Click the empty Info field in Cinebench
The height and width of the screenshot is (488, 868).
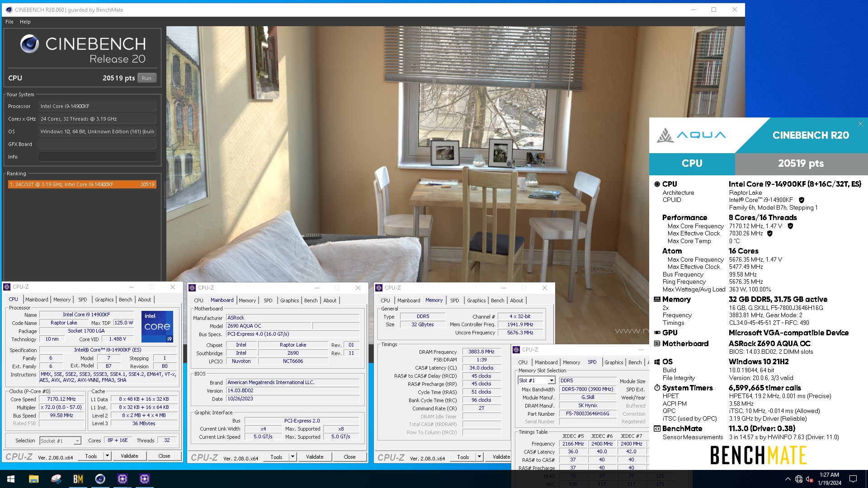[97, 157]
